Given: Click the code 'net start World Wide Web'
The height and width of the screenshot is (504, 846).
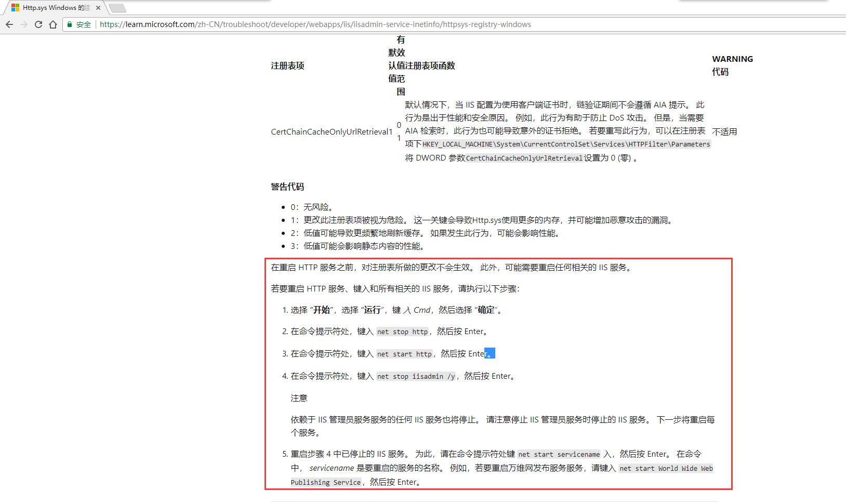Looking at the screenshot, I should coord(666,468).
